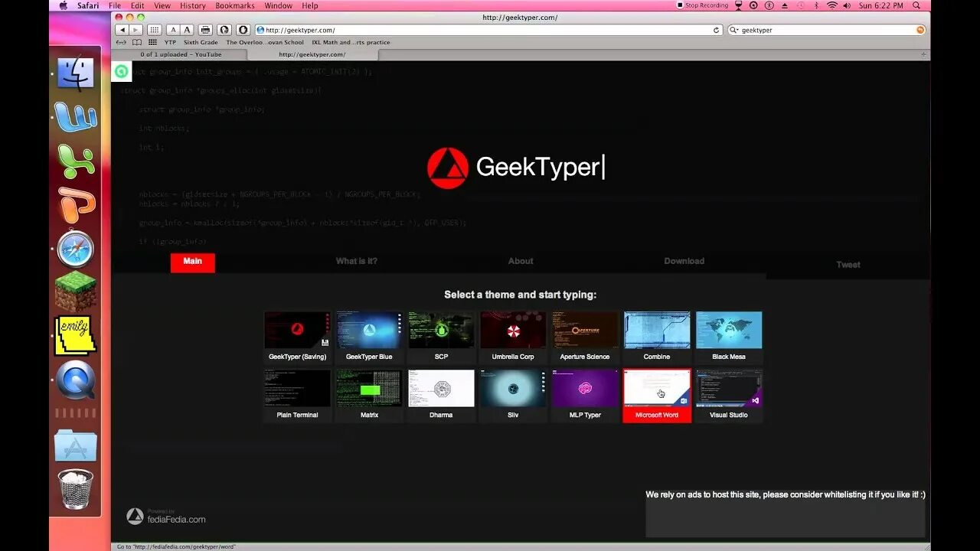This screenshot has height=551, width=980.
Task: Click the orange search snapback icon
Action: pos(920,30)
